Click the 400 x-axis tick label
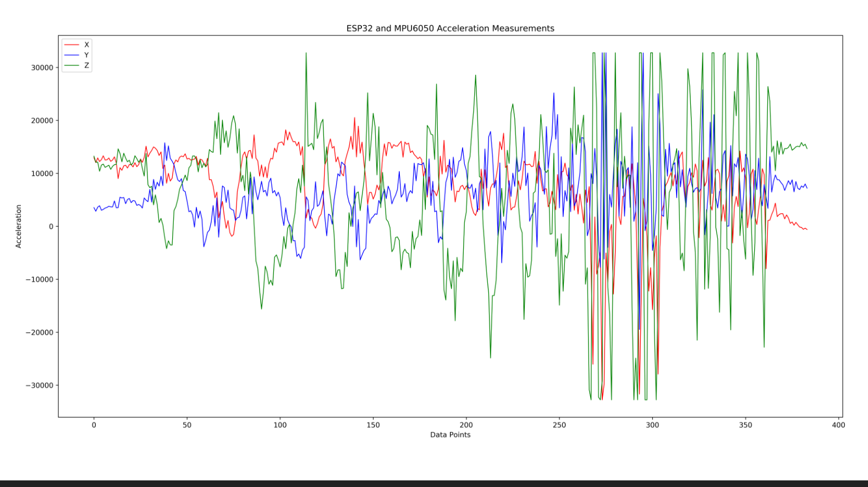This screenshot has width=868, height=487. (838, 425)
